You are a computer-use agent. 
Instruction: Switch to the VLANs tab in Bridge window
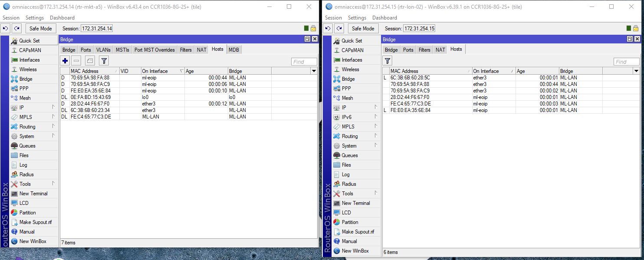pos(103,49)
